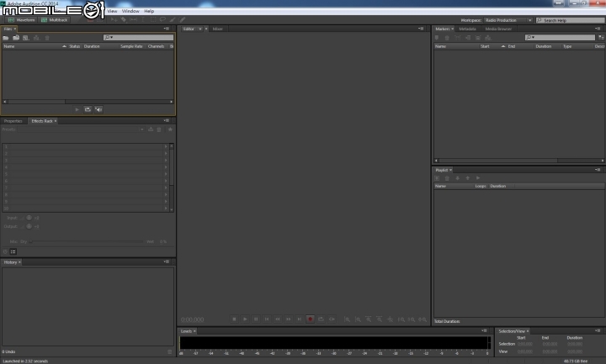Open the Playlist panel options menu

point(598,170)
